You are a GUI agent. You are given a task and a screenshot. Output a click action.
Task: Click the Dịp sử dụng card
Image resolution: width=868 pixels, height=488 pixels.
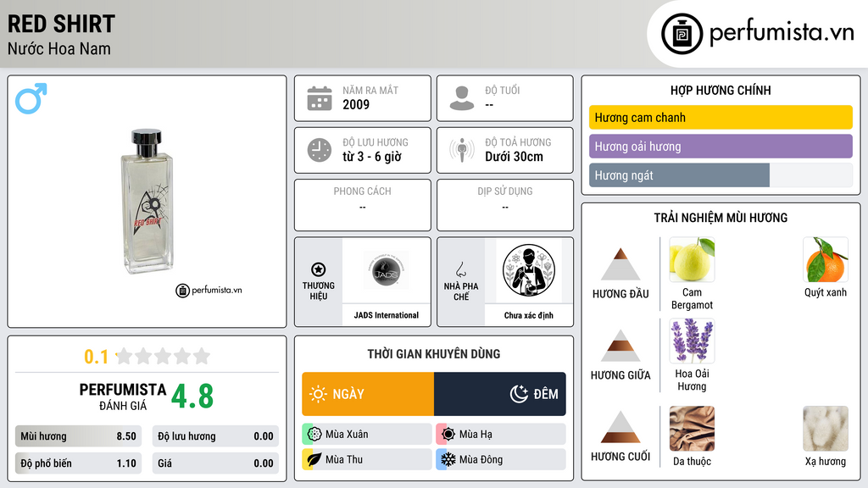pyautogui.click(x=505, y=205)
